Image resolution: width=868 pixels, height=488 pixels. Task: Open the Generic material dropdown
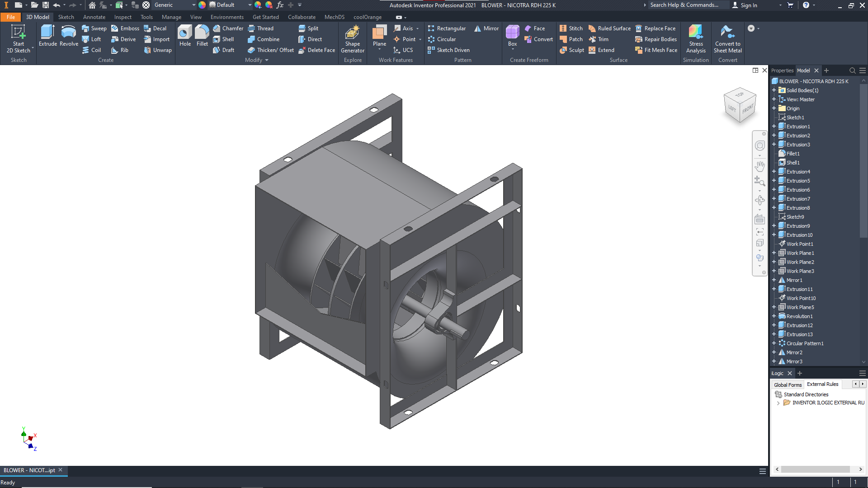(x=193, y=5)
